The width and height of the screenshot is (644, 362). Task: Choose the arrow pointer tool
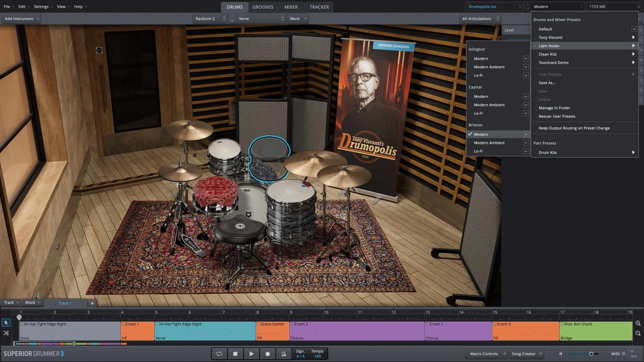pyautogui.click(x=6, y=323)
